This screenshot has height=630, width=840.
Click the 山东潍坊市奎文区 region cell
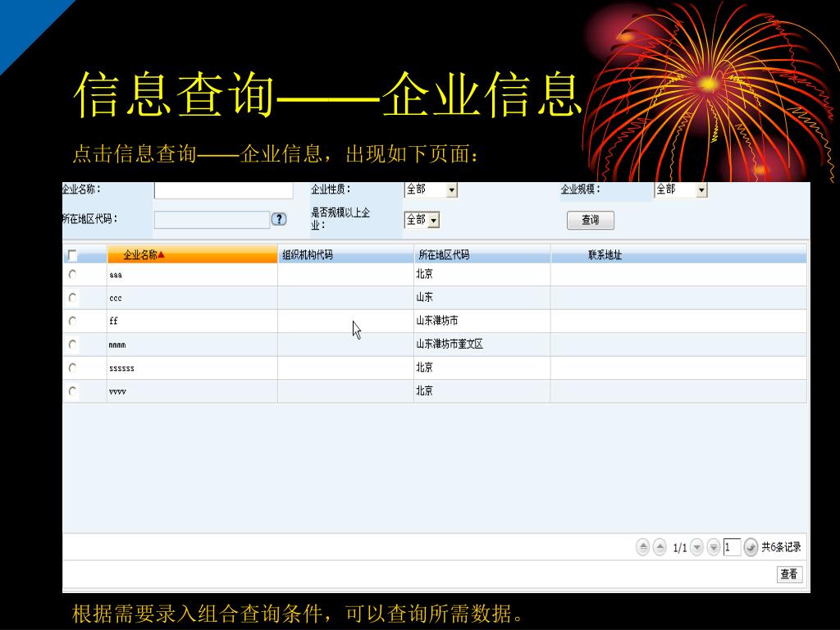click(x=482, y=345)
